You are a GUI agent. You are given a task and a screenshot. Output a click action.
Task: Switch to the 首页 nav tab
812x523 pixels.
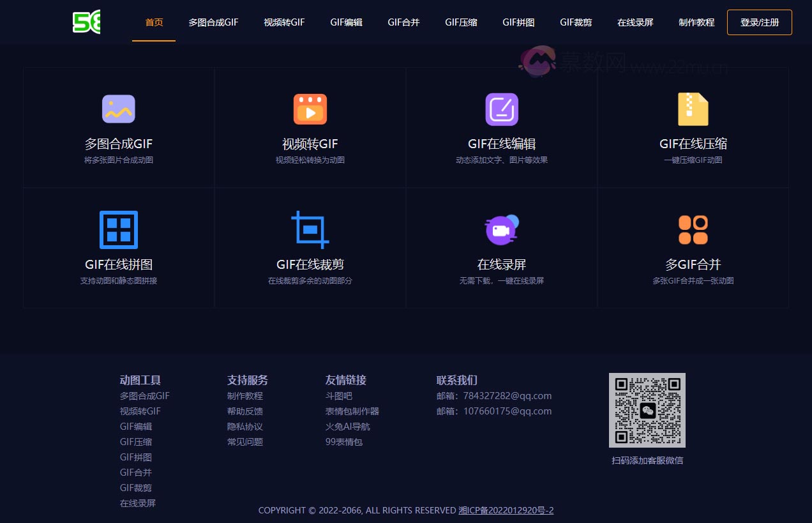click(x=154, y=22)
